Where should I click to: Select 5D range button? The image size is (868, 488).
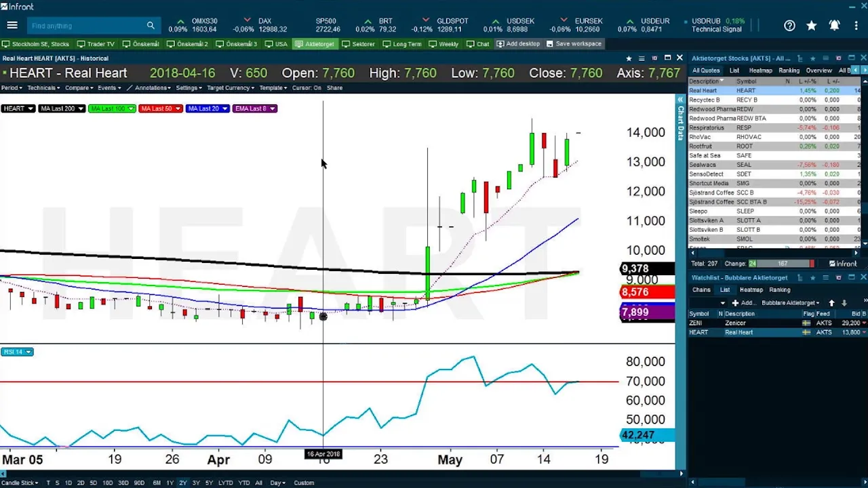pyautogui.click(x=93, y=483)
